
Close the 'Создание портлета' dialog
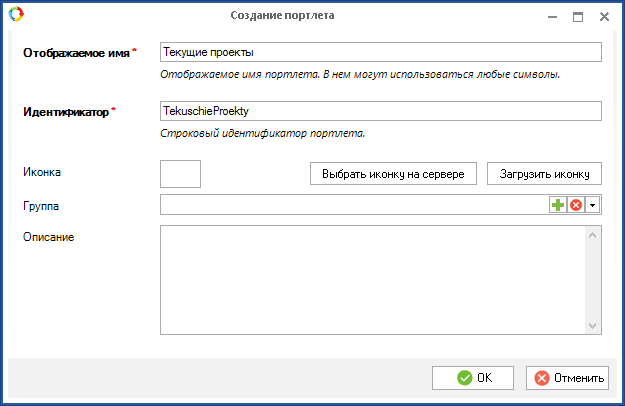(604, 16)
